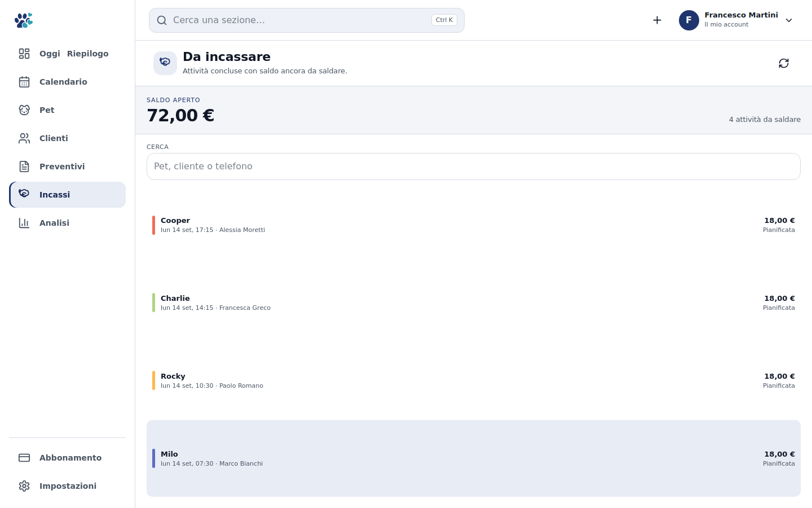
Task: Click Milo's Pianificata status
Action: [779, 463]
